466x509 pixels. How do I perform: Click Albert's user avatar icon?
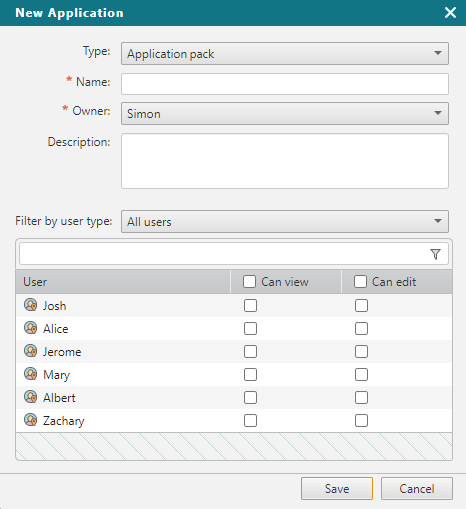31,397
